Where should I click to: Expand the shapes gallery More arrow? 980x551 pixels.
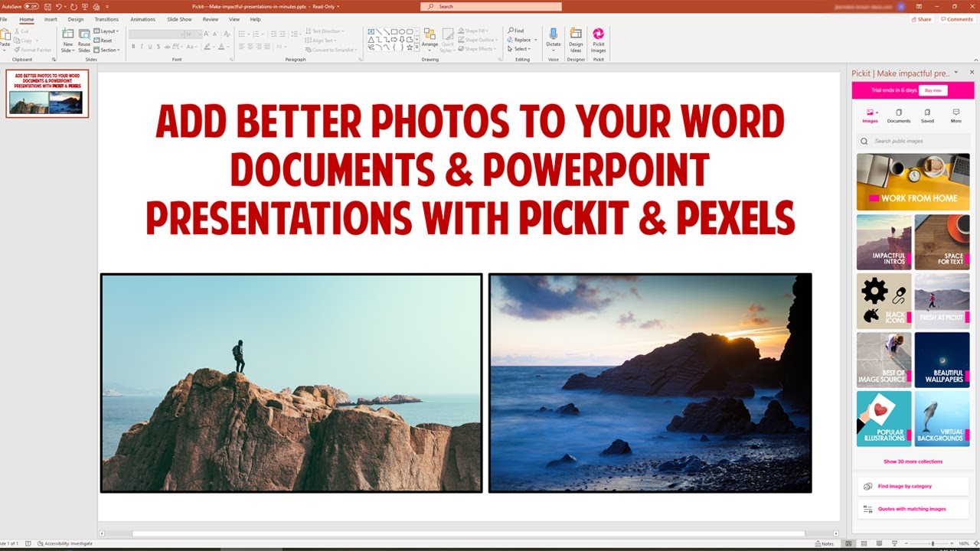coord(416,49)
